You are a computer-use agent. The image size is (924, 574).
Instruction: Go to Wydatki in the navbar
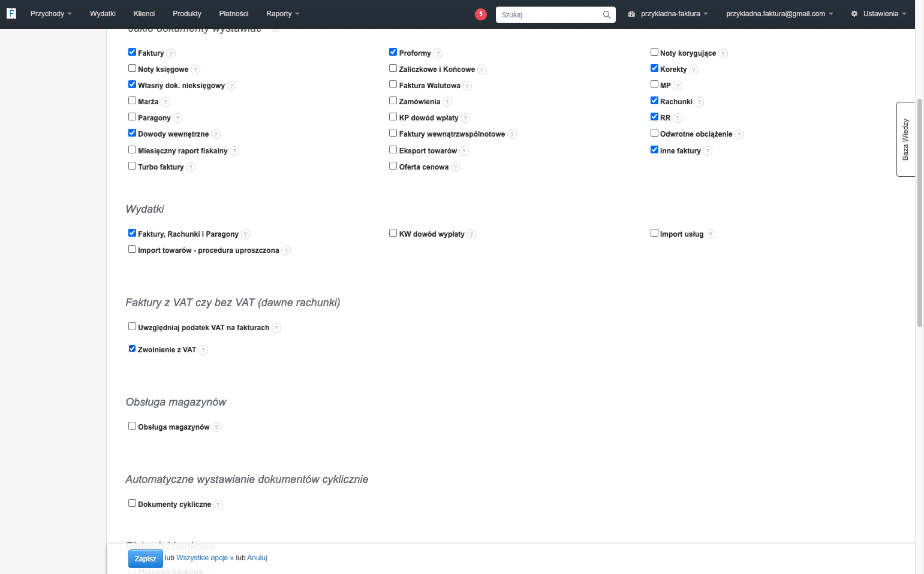click(x=103, y=14)
